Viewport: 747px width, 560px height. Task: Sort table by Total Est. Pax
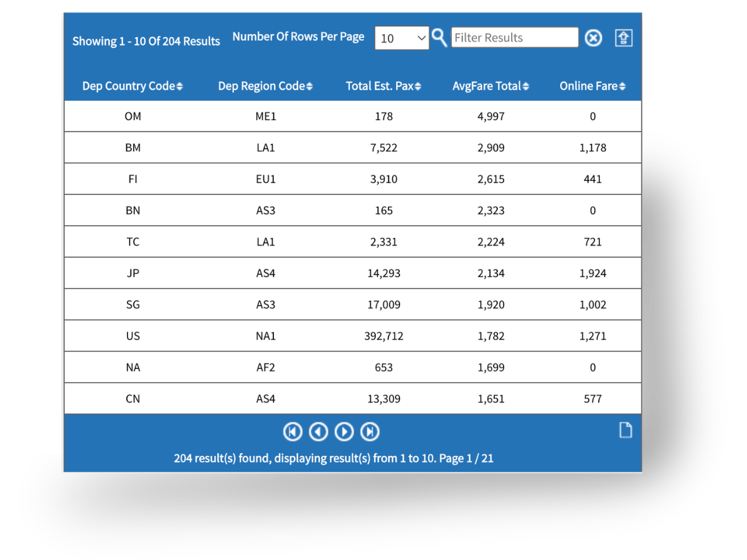(x=383, y=86)
